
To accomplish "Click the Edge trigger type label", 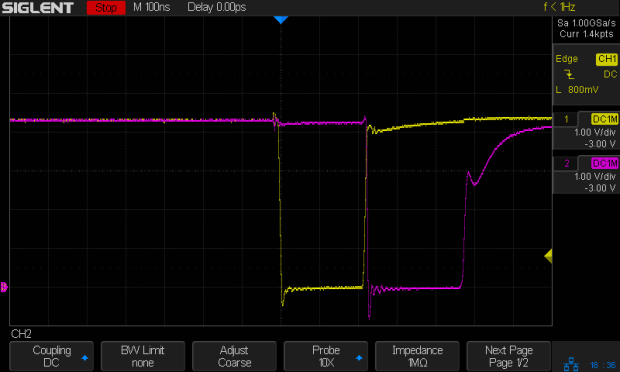I will 567,59.
